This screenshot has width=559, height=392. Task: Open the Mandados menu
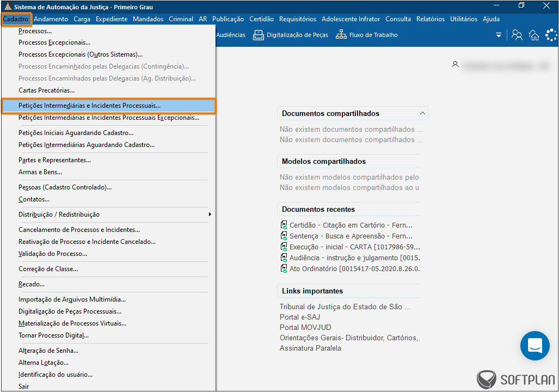tap(148, 19)
